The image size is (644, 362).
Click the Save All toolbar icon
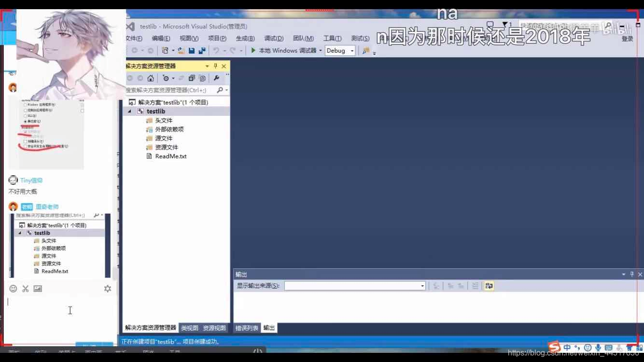click(x=202, y=51)
